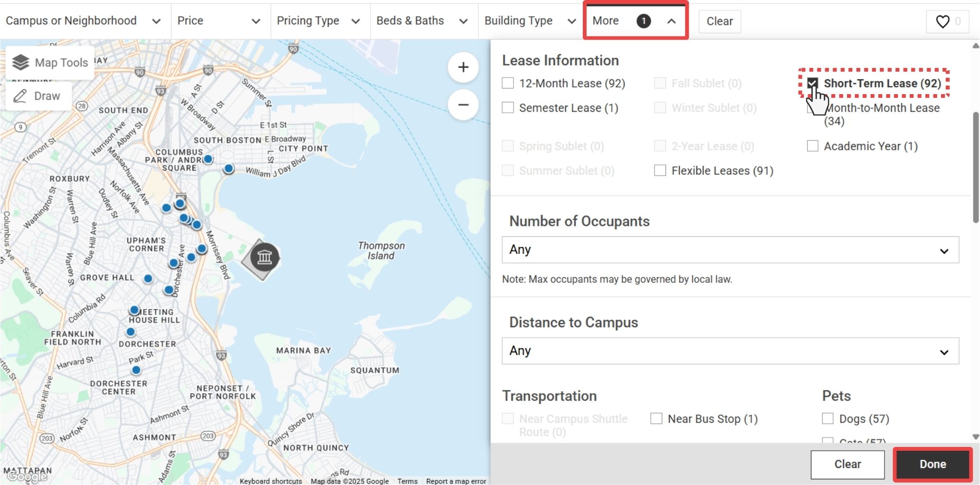Open the Map Tools layers panel
The width and height of the screenshot is (980, 485).
(x=50, y=62)
